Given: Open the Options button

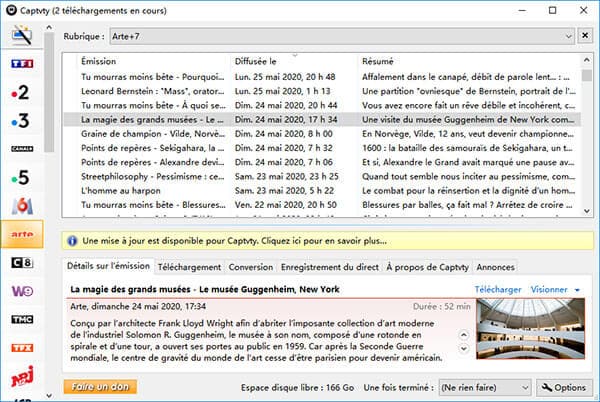Looking at the screenshot, I should click(x=564, y=387).
